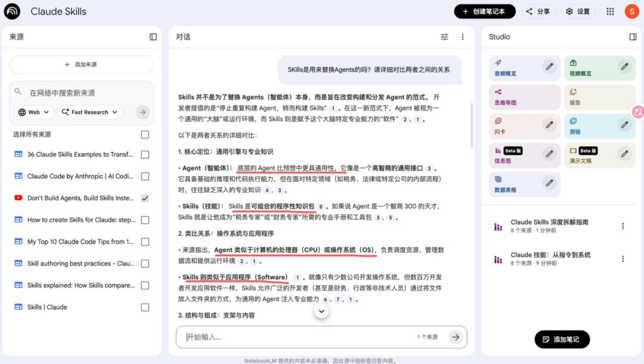The image size is (644, 364).
Task: Expand the Fast Research mode dropdown
Action: pos(90,112)
